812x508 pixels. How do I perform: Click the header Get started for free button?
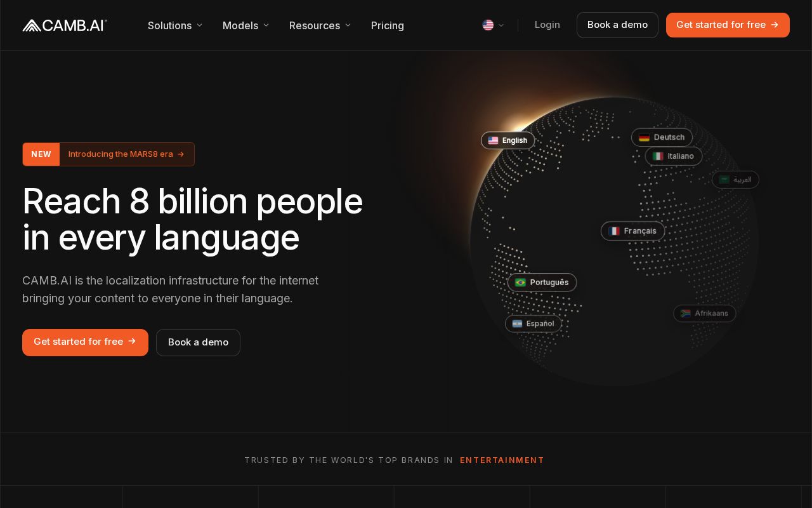tap(728, 25)
